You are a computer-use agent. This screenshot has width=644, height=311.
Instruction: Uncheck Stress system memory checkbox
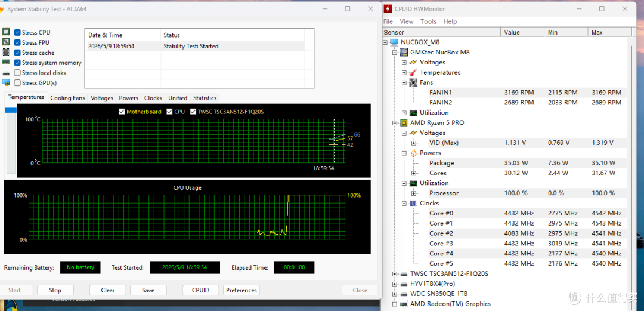point(17,63)
